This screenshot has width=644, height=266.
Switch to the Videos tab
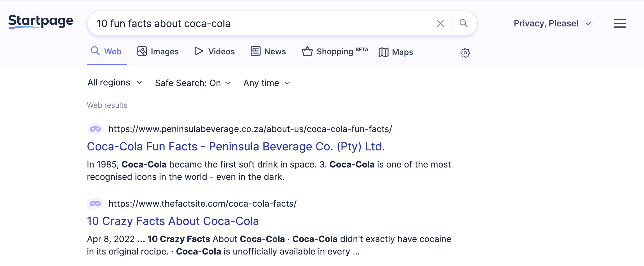215,51
